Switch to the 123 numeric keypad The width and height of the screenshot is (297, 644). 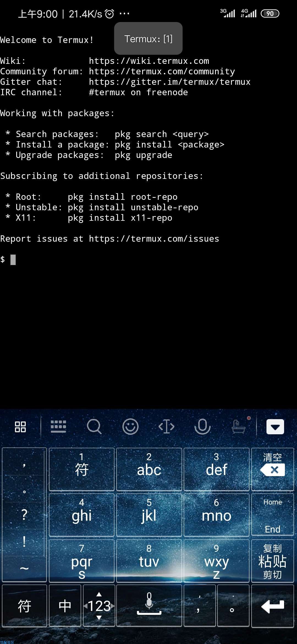point(99,606)
